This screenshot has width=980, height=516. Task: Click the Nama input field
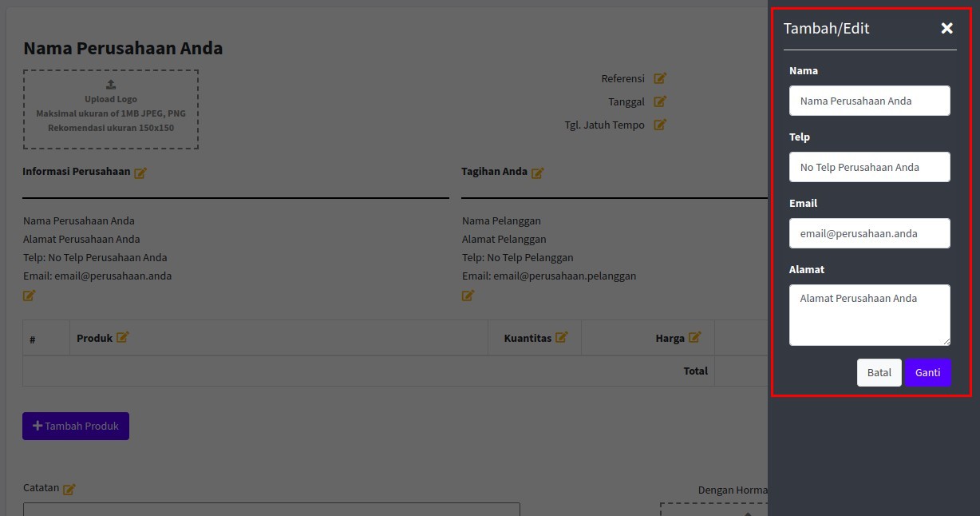pos(870,101)
